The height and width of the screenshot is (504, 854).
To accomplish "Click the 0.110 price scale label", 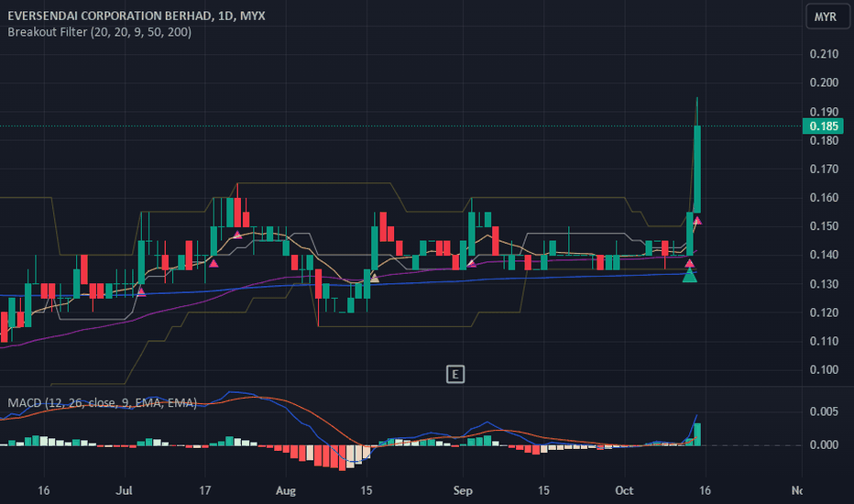I will pyautogui.click(x=824, y=342).
